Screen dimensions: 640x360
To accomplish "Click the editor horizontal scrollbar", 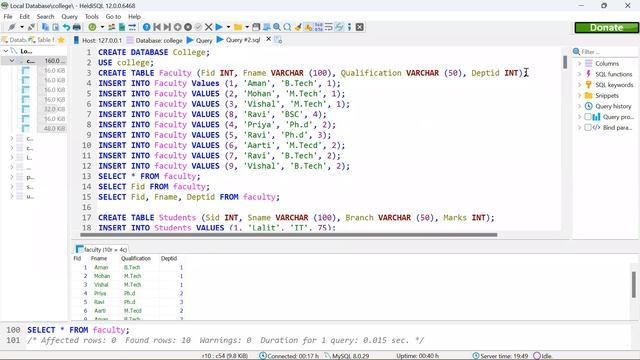I will click(289, 235).
